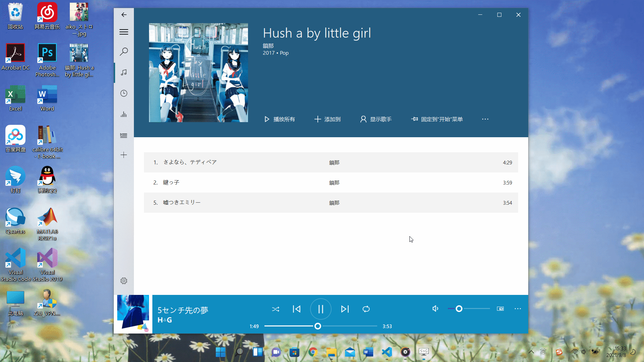Adjust the volume slider

pos(469,309)
